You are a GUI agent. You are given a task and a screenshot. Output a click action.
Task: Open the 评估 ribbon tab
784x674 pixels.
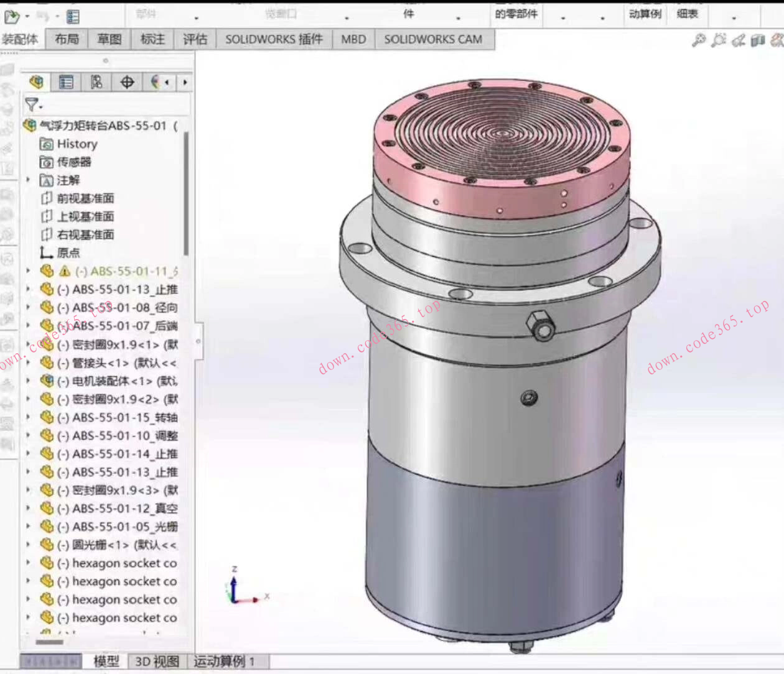195,39
